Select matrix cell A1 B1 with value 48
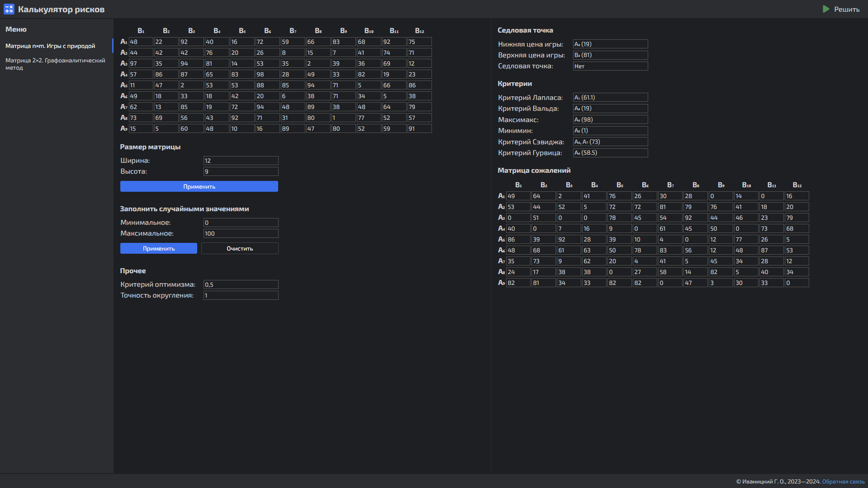Screen dimensions: 868x488 pos(141,42)
